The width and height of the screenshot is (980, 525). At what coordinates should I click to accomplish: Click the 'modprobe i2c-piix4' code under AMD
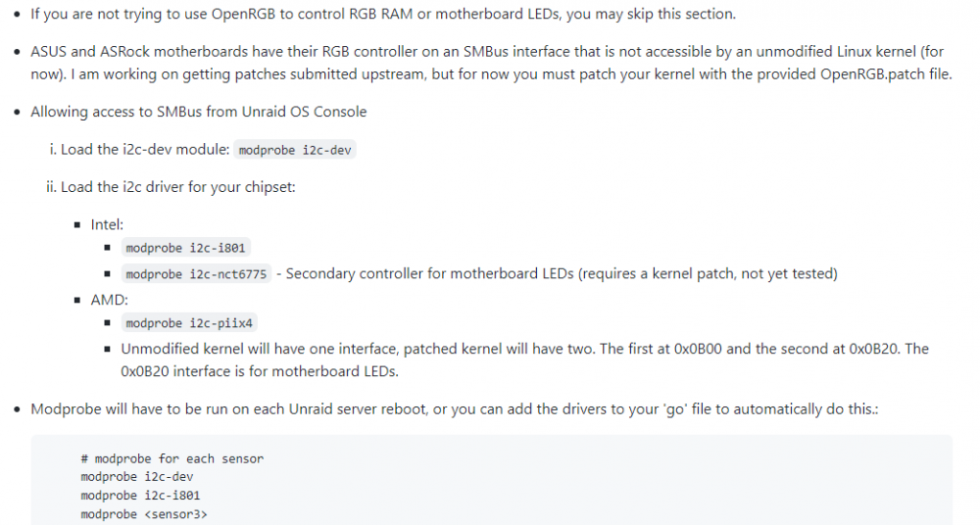pyautogui.click(x=189, y=323)
